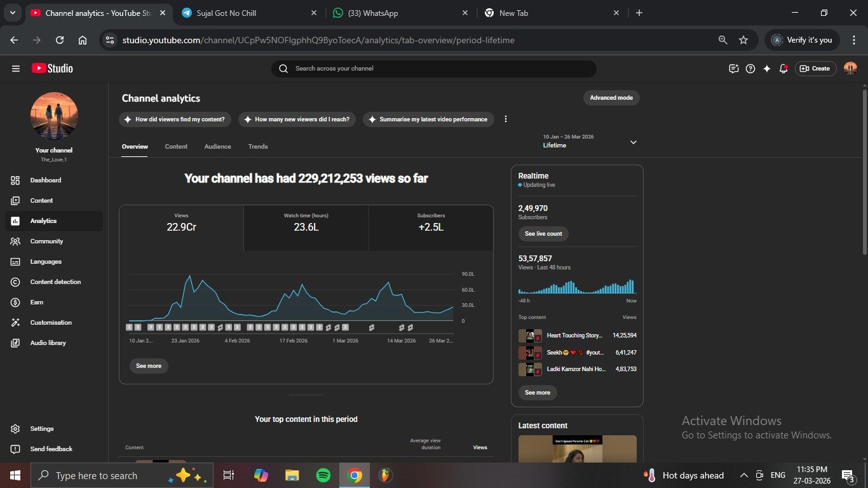868x488 pixels.
Task: Open the help question mark icon
Action: tap(750, 69)
